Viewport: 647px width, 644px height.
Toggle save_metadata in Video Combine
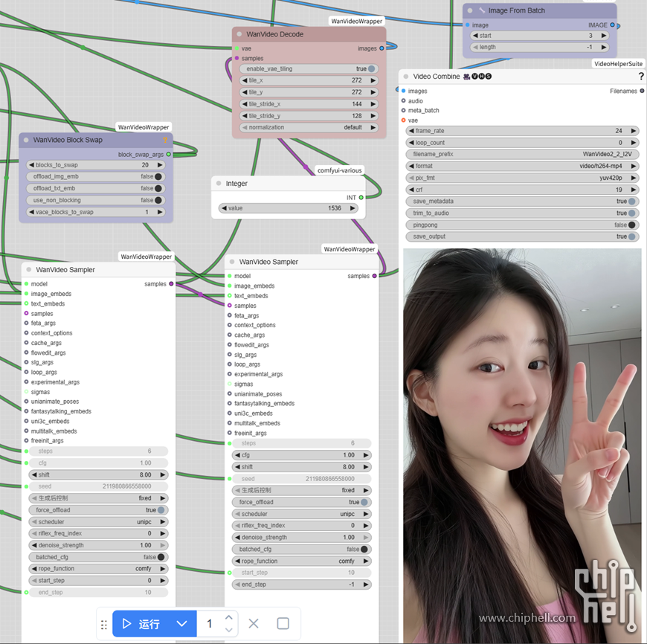pos(522,202)
